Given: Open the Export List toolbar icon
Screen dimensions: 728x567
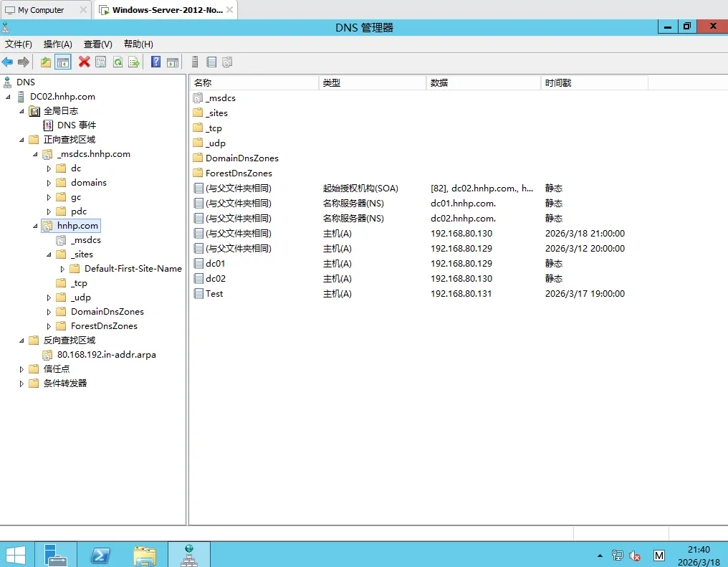Looking at the screenshot, I should click(135, 62).
